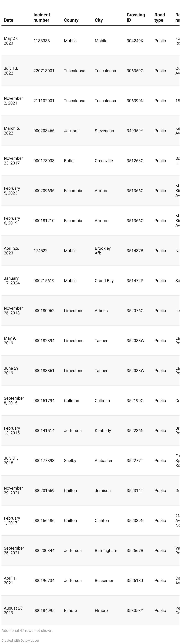Select the Stevenson city cell

click(104, 131)
